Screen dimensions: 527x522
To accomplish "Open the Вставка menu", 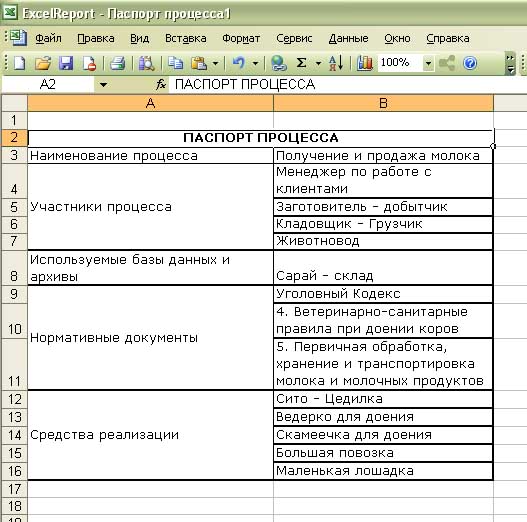I will click(186, 38).
